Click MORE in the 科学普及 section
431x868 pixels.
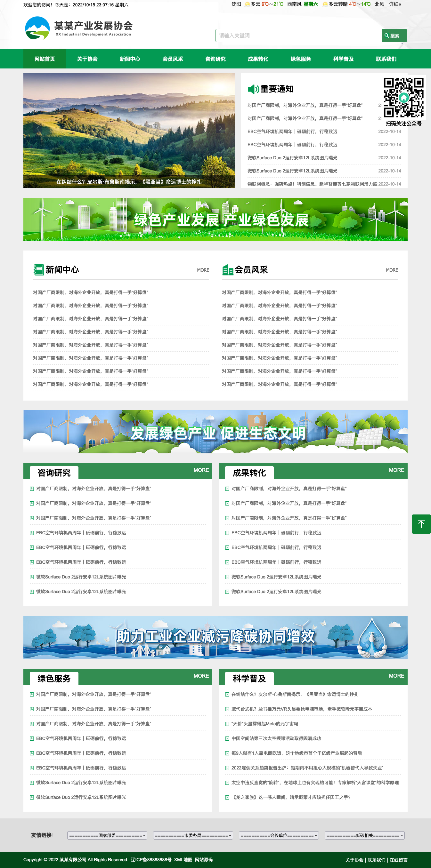[x=396, y=676]
